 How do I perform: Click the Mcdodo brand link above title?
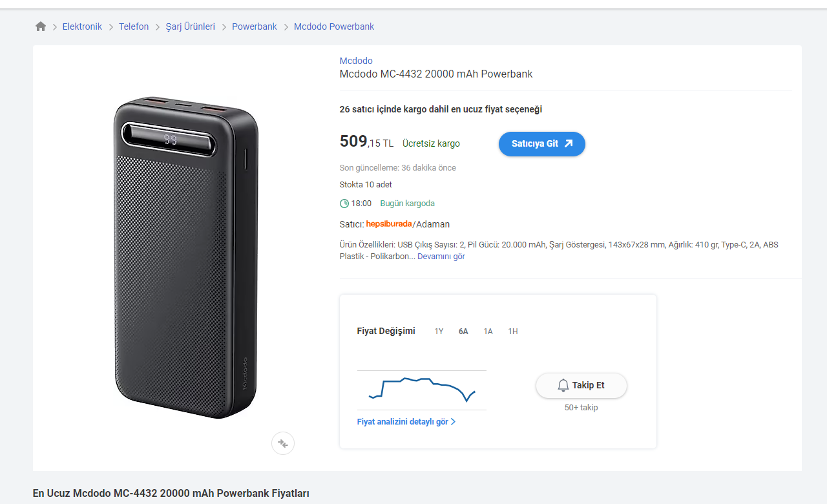click(x=356, y=61)
